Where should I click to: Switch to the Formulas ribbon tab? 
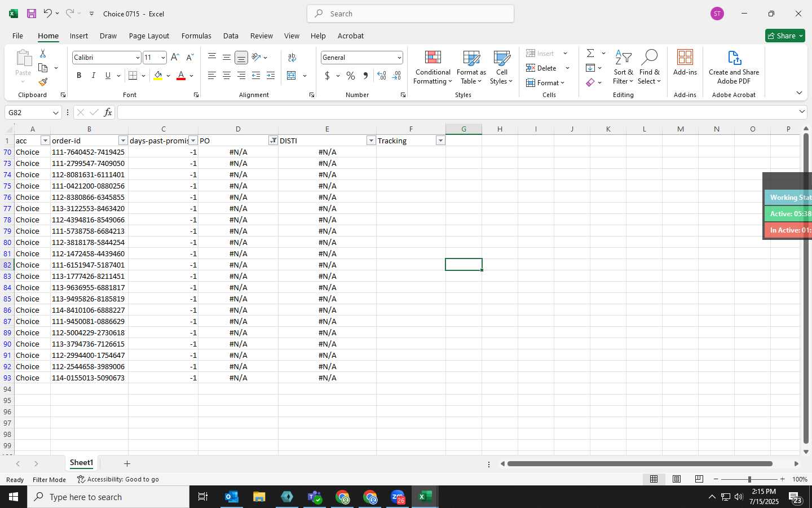(196, 36)
